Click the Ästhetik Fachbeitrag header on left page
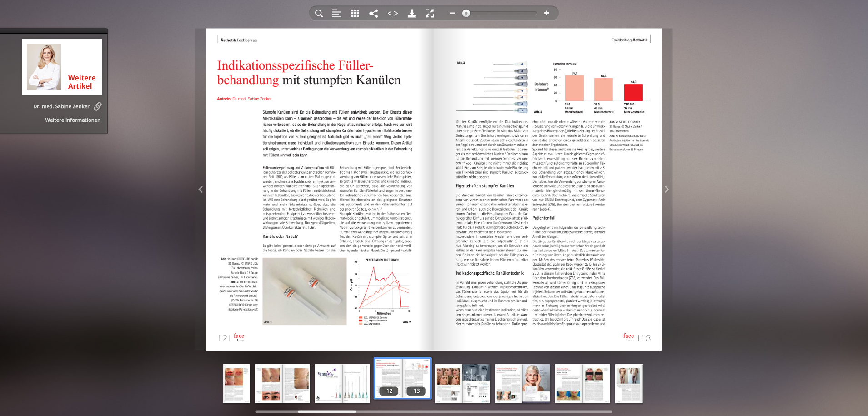This screenshot has width=868, height=416. click(238, 40)
